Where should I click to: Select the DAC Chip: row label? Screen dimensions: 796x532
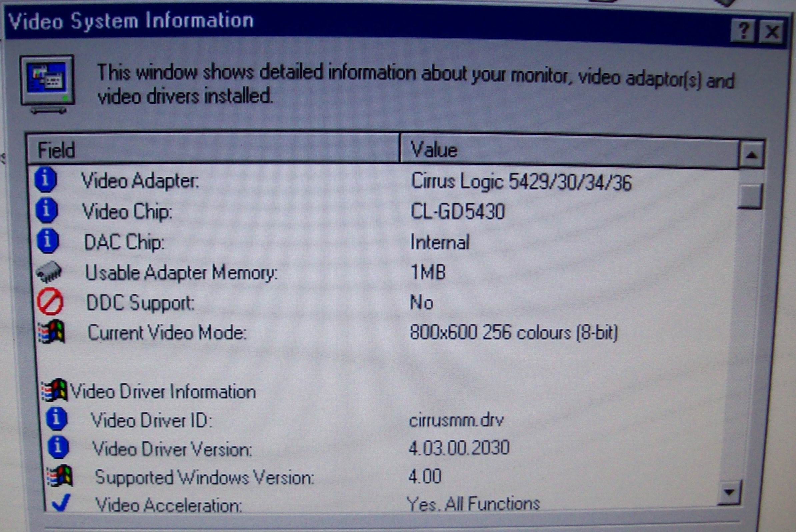[124, 242]
